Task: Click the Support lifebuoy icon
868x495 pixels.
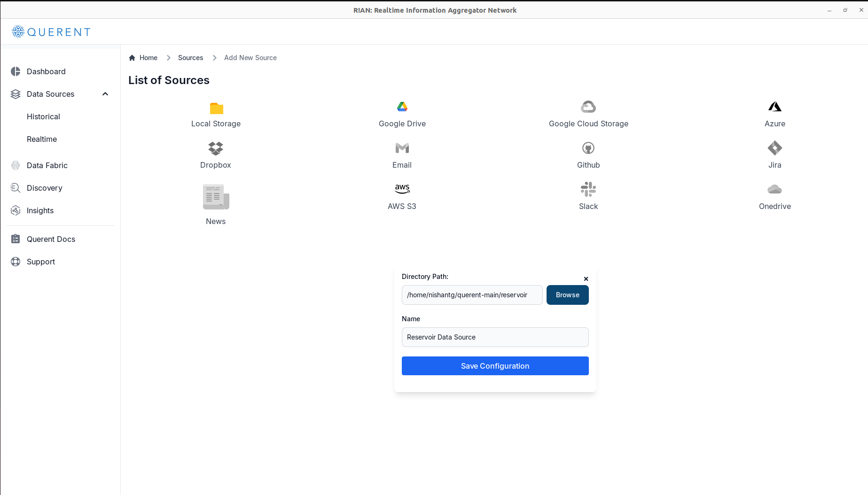Action: click(x=16, y=262)
